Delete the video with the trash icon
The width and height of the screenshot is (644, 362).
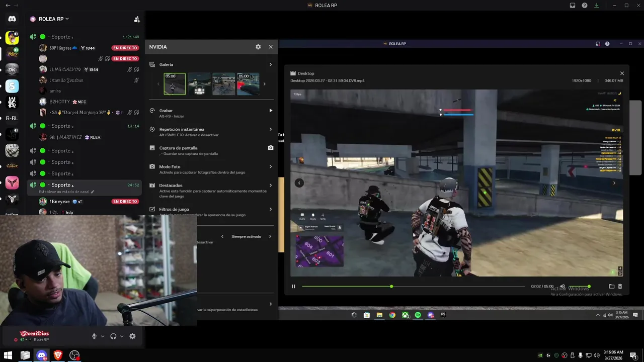[x=620, y=287]
